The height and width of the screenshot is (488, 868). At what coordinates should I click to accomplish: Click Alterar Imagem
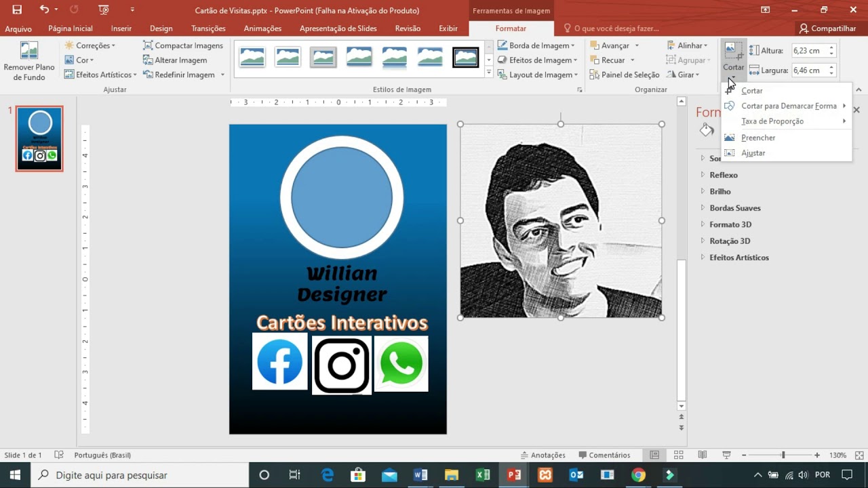point(174,60)
